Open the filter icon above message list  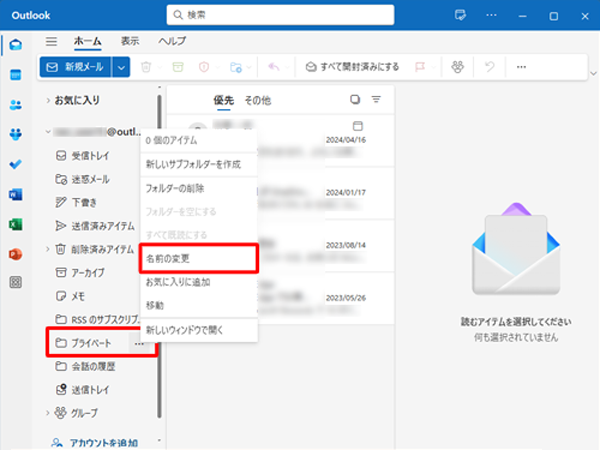click(376, 99)
